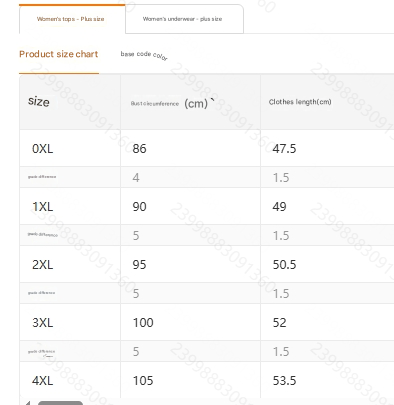
Task: Click length grade difference 1.5 below 1XL
Action: [x=281, y=236]
